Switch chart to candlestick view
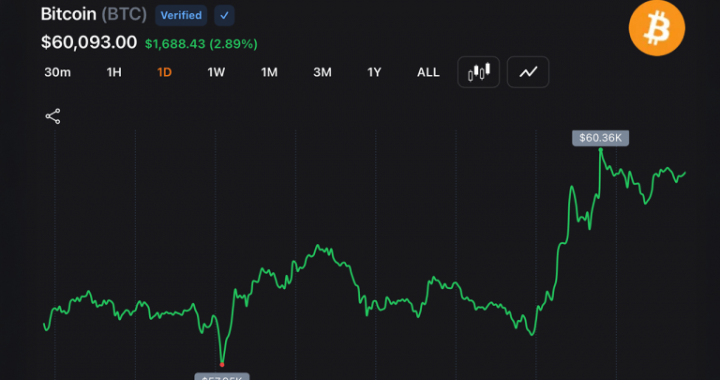 478,72
